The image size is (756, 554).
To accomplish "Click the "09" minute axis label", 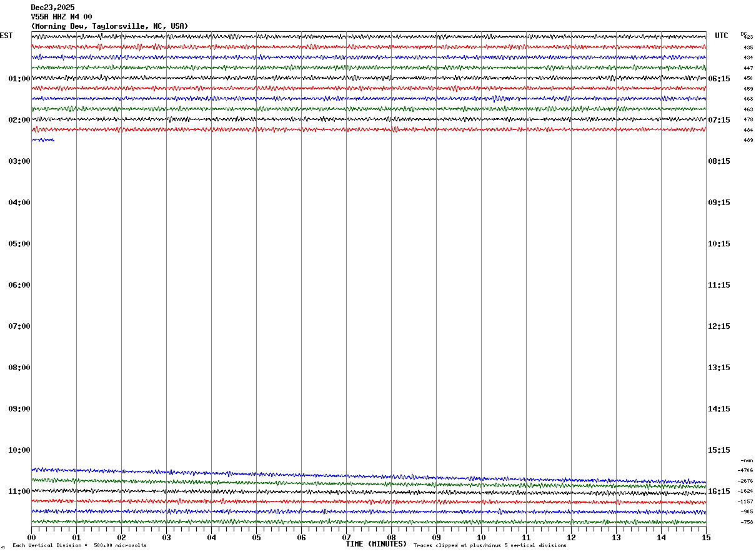I will [436, 537].
